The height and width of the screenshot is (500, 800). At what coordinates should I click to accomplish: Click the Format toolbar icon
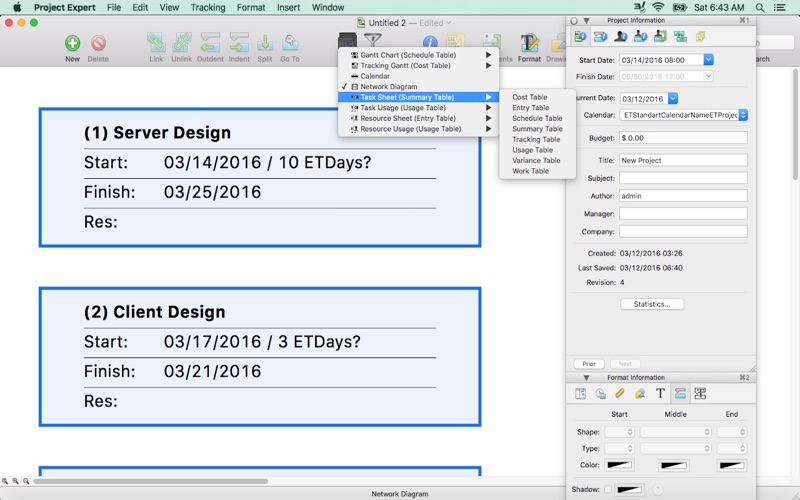(529, 43)
